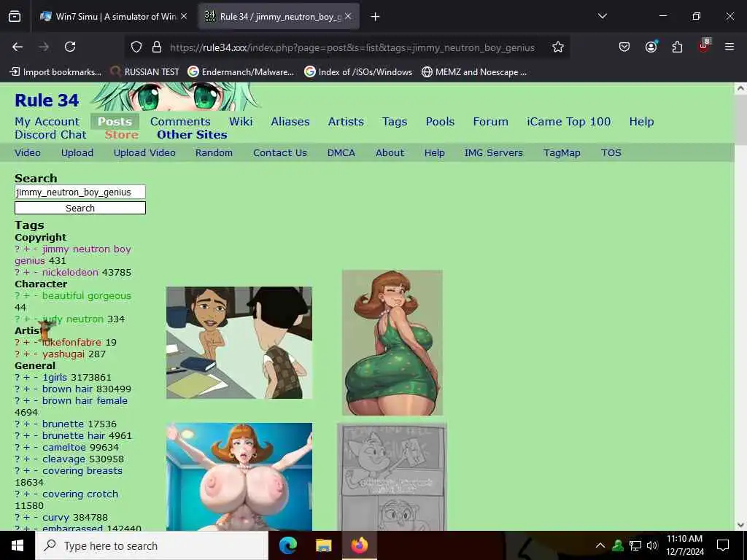The width and height of the screenshot is (747, 560).
Task: Click the Rule 34 site title
Action: point(47,101)
